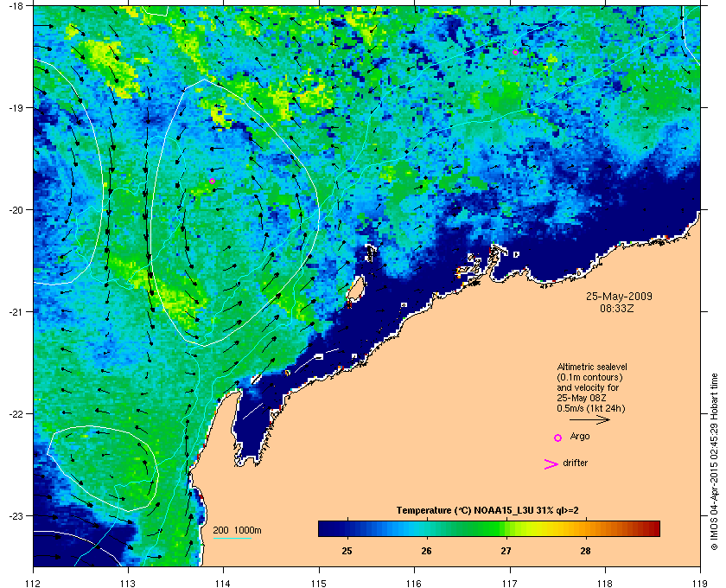
Task: Click the '200 1000m' contour label
Action: pos(237,531)
